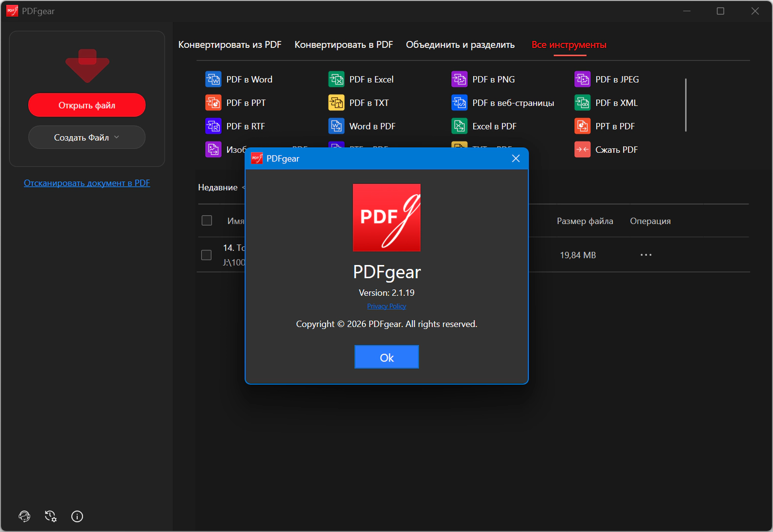Open the clock-and-gear settings icon
This screenshot has height=532, width=773.
tap(51, 516)
